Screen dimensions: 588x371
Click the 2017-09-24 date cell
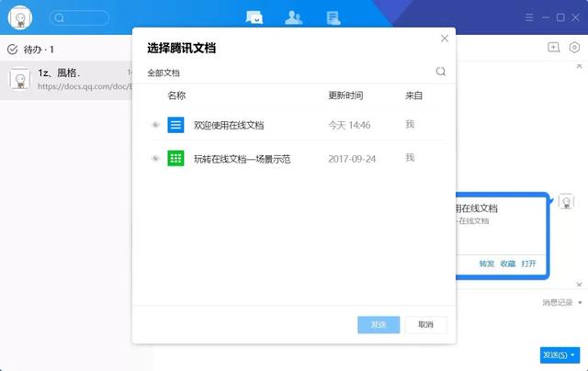[352, 159]
